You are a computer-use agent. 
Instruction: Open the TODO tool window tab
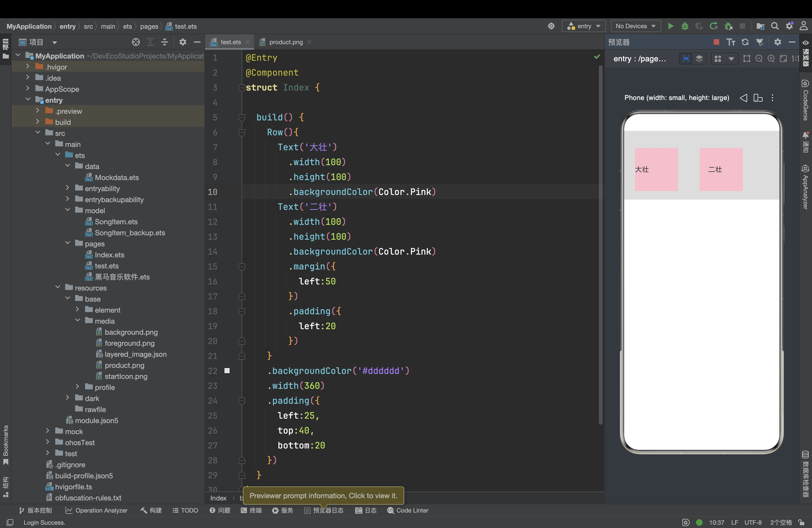click(x=185, y=510)
